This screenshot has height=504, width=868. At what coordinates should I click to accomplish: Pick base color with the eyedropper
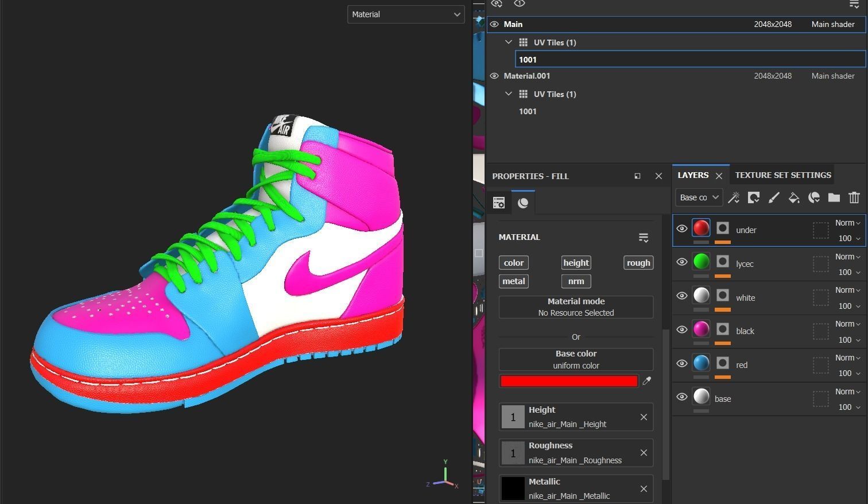pyautogui.click(x=647, y=381)
